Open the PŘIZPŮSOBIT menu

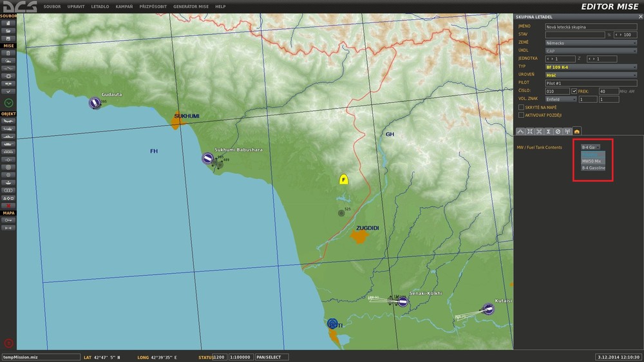[x=153, y=6]
